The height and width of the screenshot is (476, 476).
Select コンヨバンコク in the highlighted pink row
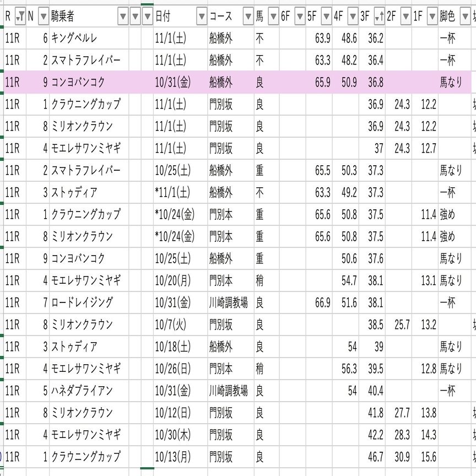coord(78,82)
